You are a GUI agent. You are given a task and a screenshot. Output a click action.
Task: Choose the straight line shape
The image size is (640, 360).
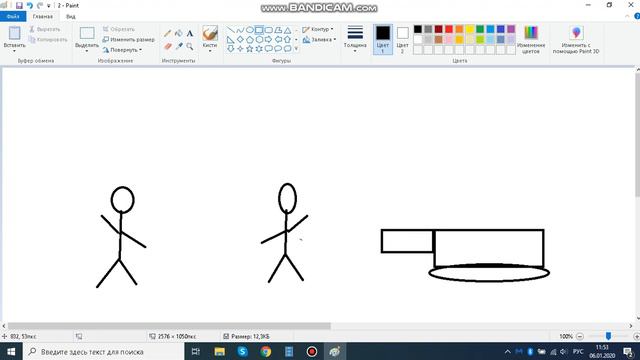pos(231,30)
